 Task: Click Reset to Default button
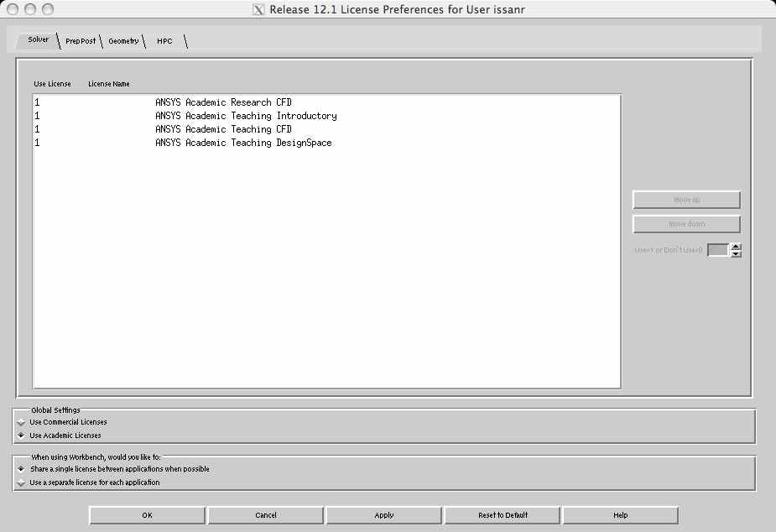click(x=503, y=515)
